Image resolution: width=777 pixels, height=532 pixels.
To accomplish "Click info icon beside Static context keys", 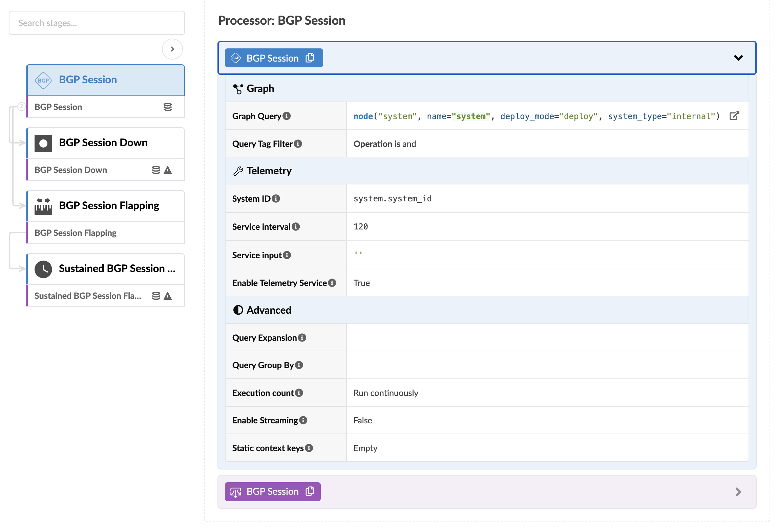I will tap(309, 448).
